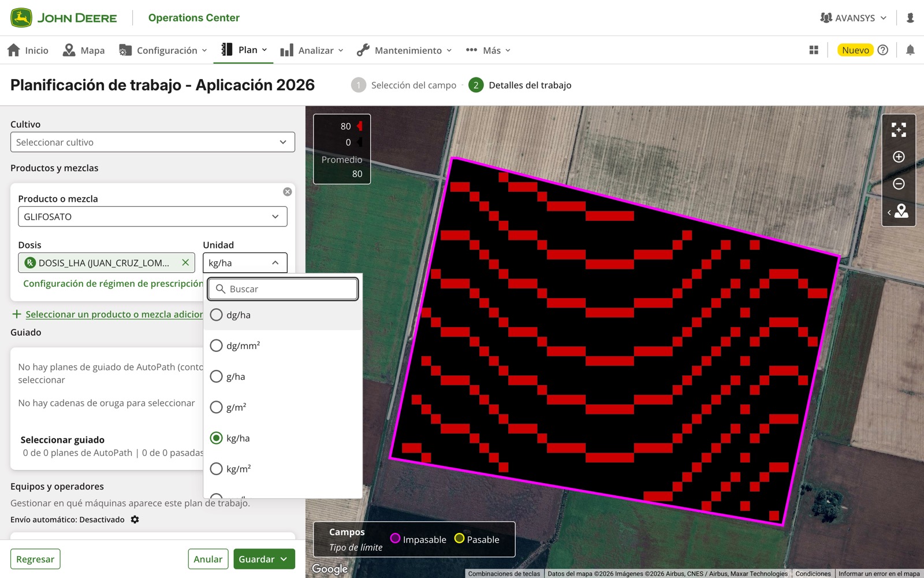Expand the Configuración menu

pyautogui.click(x=163, y=50)
